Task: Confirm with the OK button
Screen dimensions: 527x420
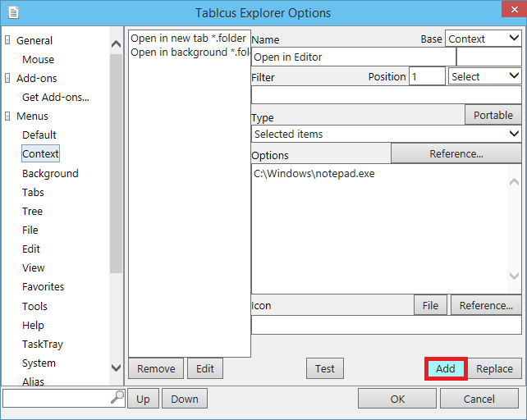Action: point(397,399)
